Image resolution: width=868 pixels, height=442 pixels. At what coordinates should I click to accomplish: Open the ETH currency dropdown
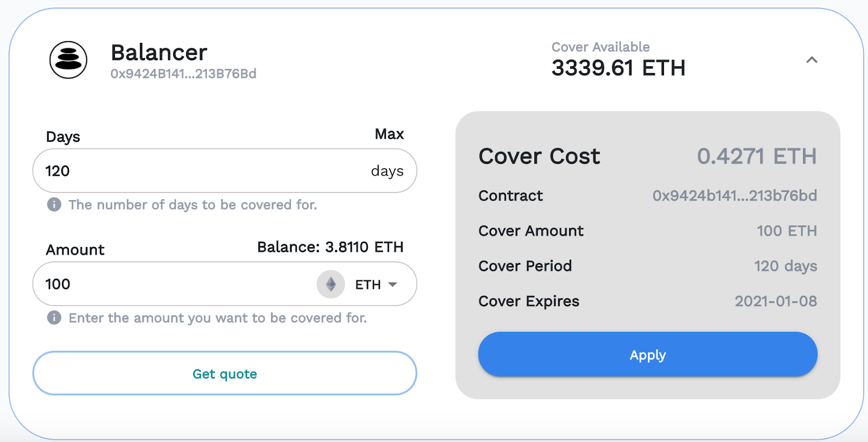(376, 285)
